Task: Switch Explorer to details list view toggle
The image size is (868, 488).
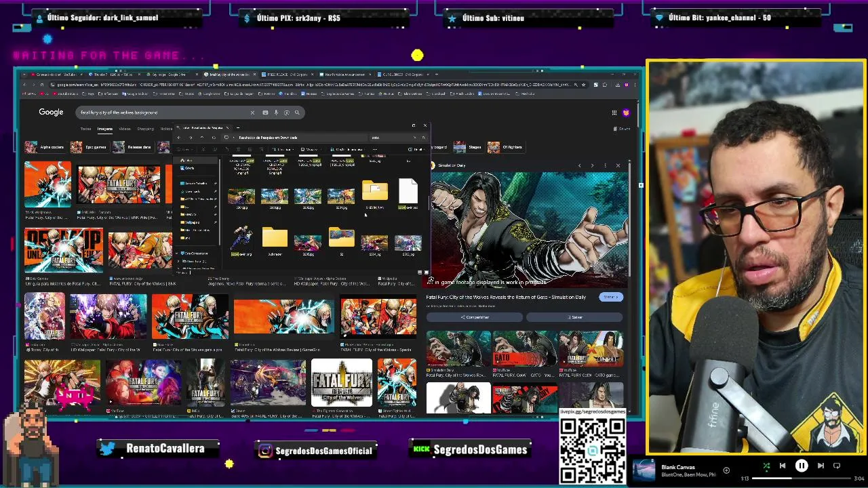Action: coord(420,272)
